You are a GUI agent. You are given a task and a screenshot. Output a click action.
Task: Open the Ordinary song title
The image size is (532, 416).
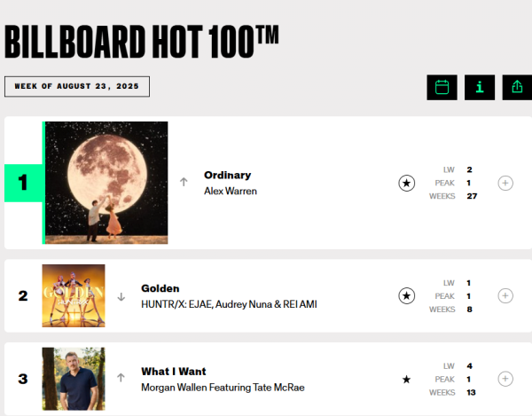(x=227, y=175)
